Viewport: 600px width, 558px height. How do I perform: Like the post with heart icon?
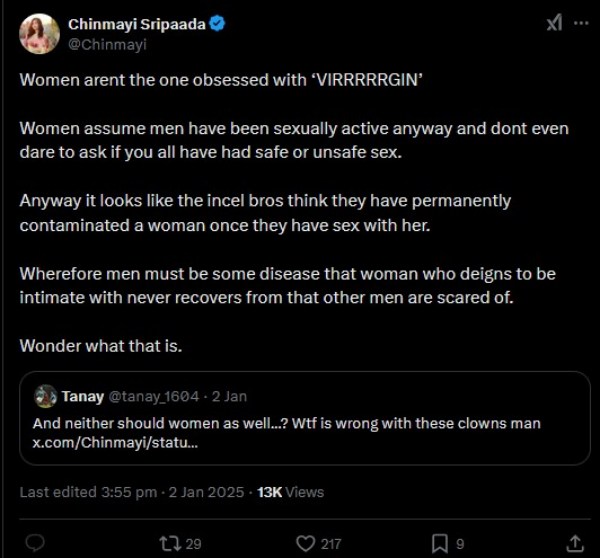(306, 543)
